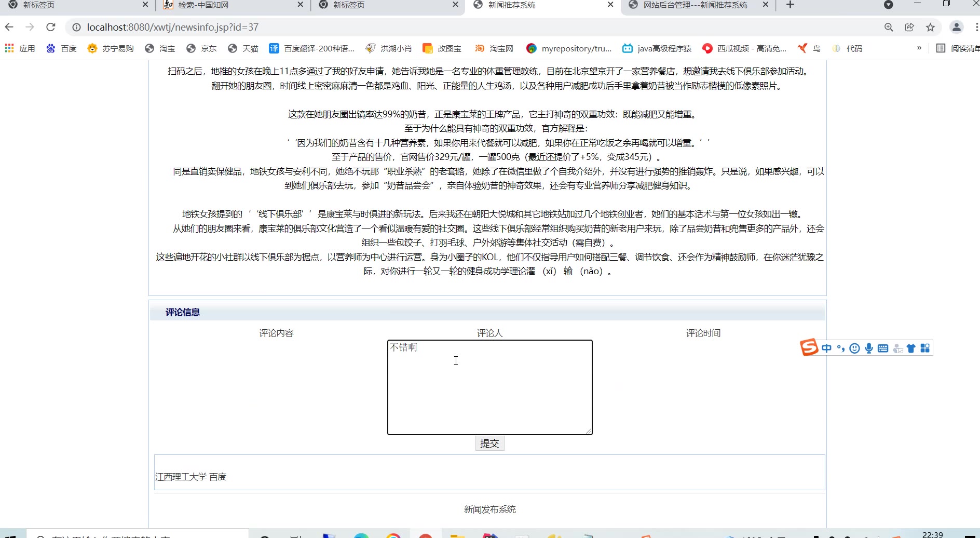The height and width of the screenshot is (538, 980).
Task: Go back to the previous page
Action: (x=9, y=27)
